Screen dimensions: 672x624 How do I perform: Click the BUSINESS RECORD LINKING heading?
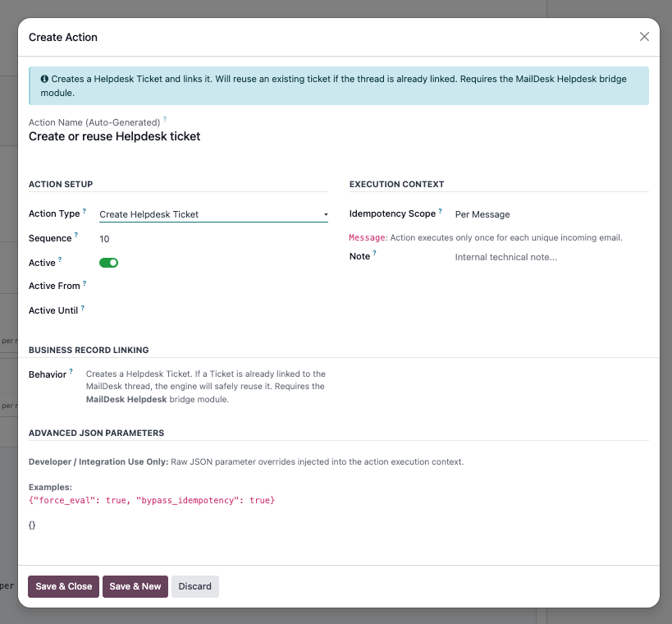pos(89,350)
